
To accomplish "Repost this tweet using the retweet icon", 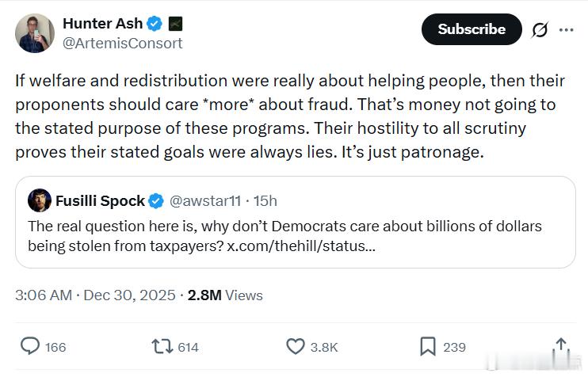I will [x=161, y=346].
